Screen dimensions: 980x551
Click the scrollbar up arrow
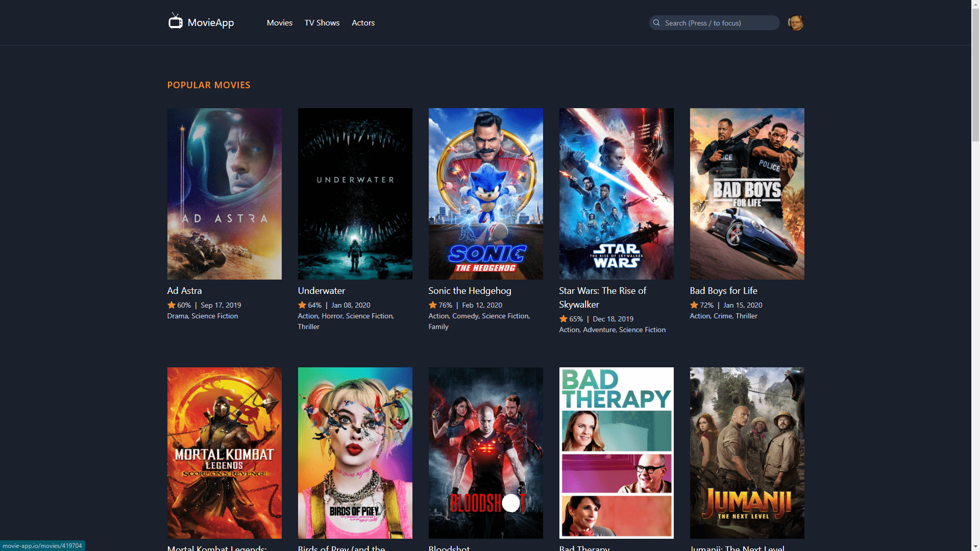pyautogui.click(x=975, y=4)
